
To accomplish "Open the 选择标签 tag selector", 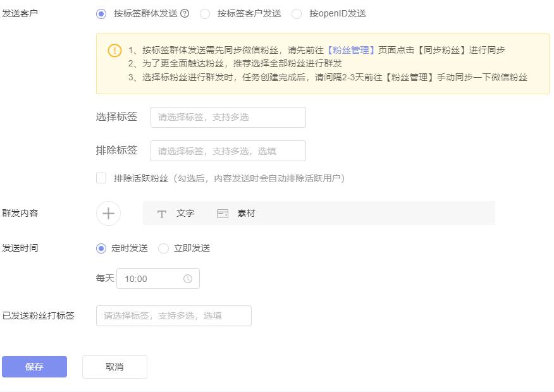I will pos(228,117).
